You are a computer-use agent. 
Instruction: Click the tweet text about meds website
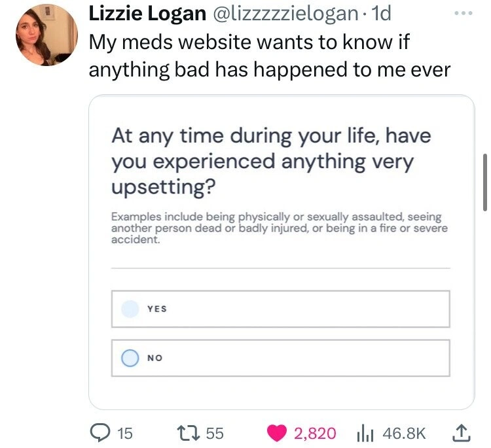point(269,57)
